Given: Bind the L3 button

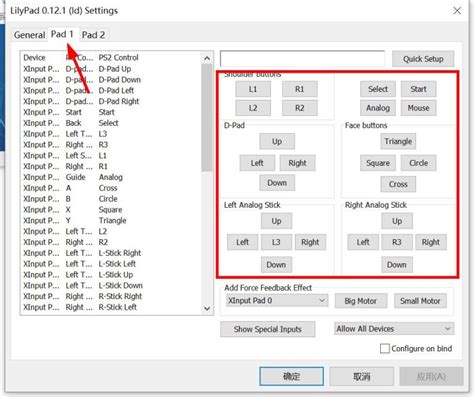Looking at the screenshot, I should pyautogui.click(x=276, y=242).
